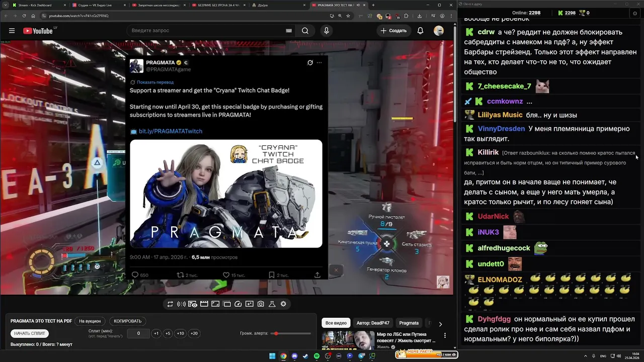Select the Все видео filter chip

click(x=336, y=323)
